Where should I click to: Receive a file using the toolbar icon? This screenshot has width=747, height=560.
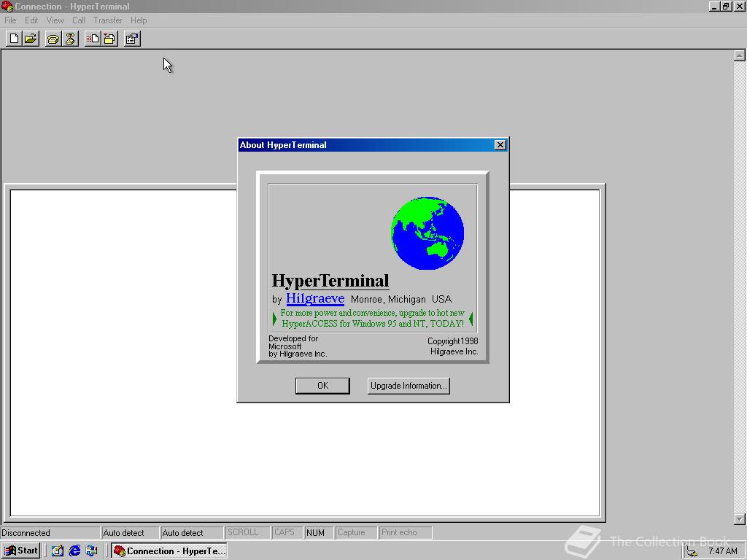(x=108, y=39)
